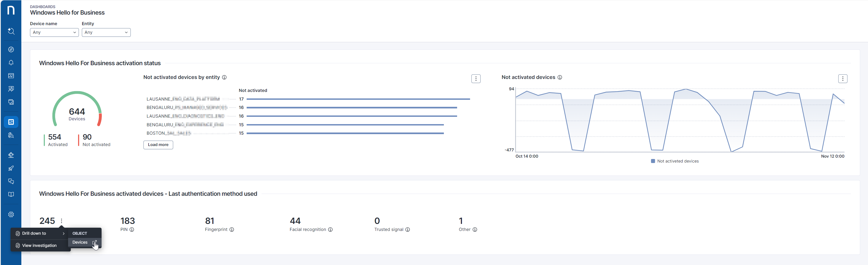Select the highlighted Dashboards sidebar icon
Viewport: 868px width, 265px height.
(11, 122)
